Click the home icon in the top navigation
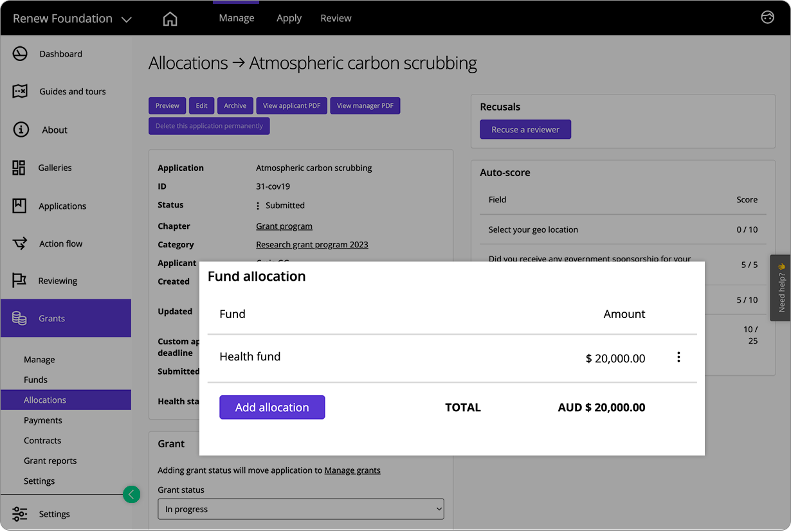The height and width of the screenshot is (532, 791). 170,18
